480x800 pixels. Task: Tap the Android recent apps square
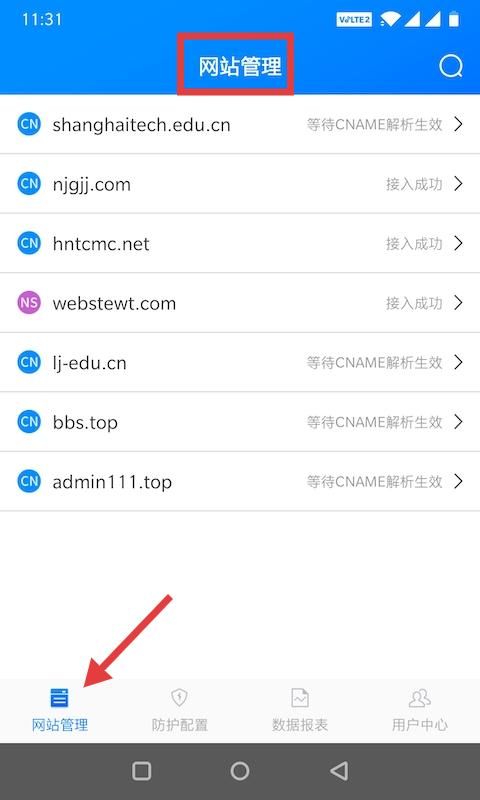click(x=141, y=771)
